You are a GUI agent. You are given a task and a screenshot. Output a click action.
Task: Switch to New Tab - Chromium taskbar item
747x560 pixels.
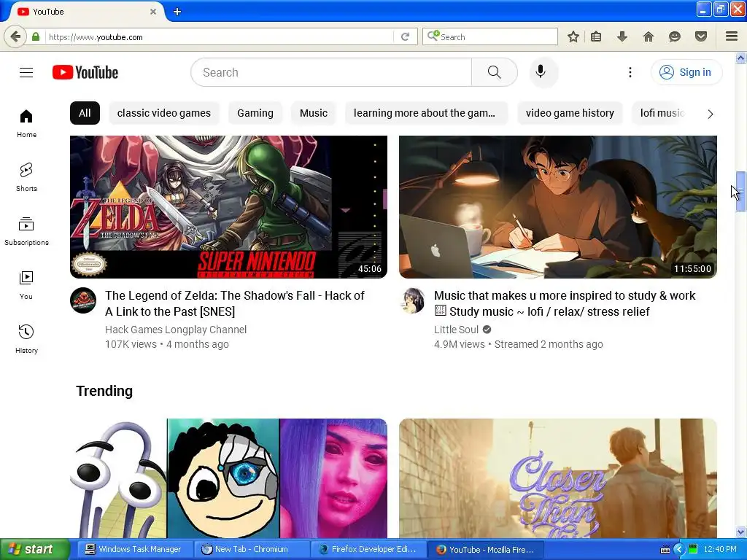[251, 549]
